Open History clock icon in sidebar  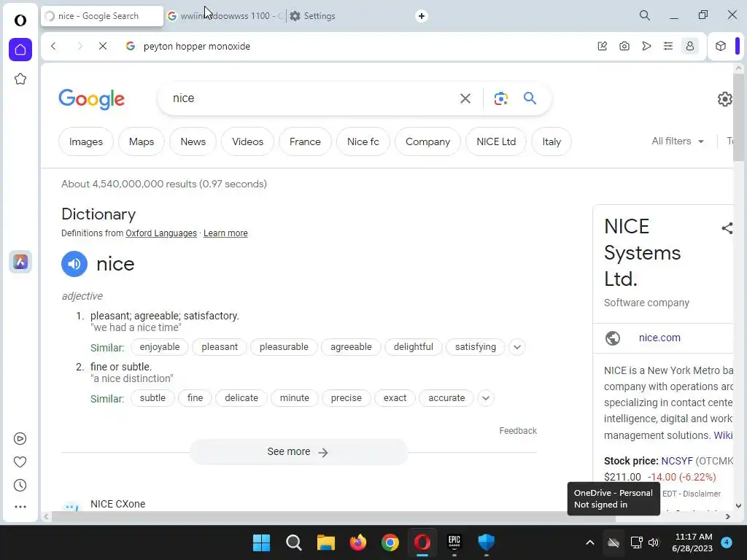click(20, 485)
